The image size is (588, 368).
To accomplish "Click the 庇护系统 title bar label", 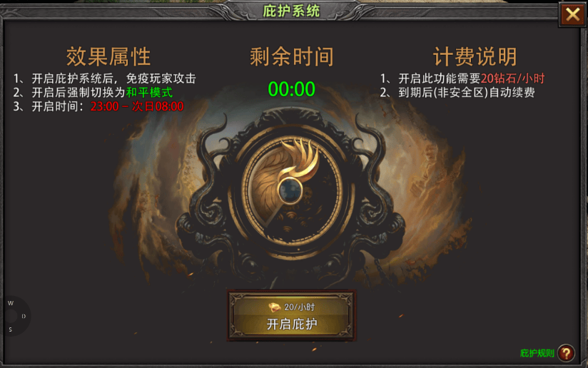I will coord(291,11).
